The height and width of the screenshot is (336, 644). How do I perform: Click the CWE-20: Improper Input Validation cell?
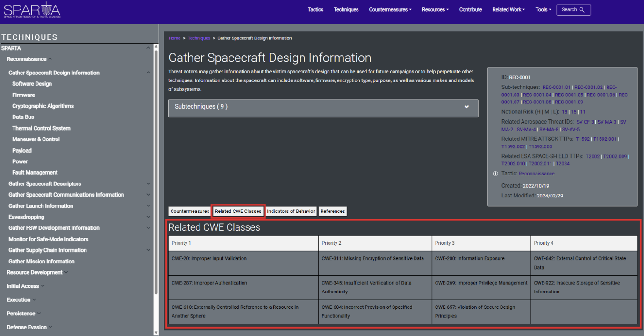tap(243, 263)
